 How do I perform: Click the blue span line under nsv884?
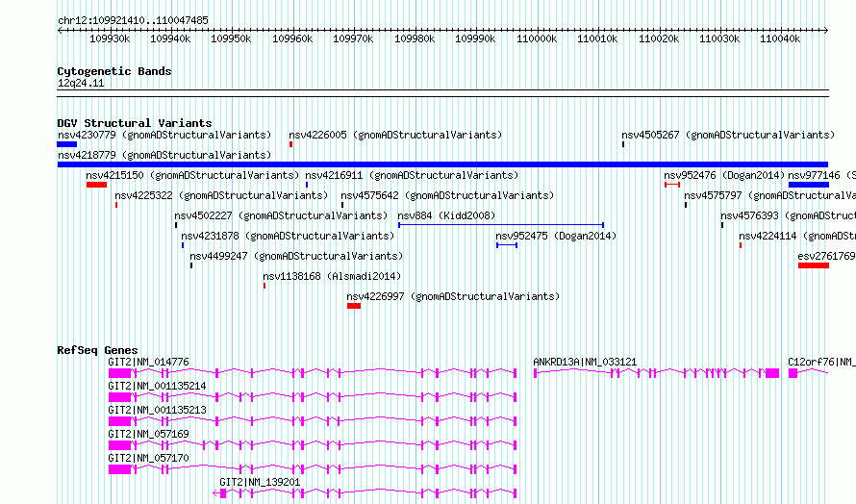coord(501,225)
